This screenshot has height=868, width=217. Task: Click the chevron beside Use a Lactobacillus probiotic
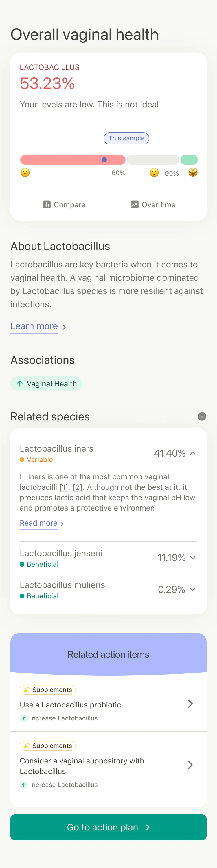pyautogui.click(x=190, y=704)
